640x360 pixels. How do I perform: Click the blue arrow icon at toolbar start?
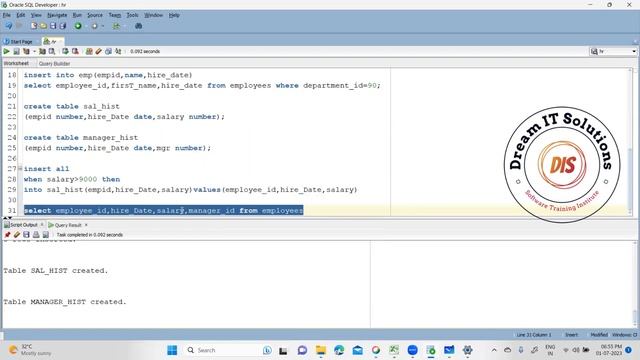tap(9, 26)
